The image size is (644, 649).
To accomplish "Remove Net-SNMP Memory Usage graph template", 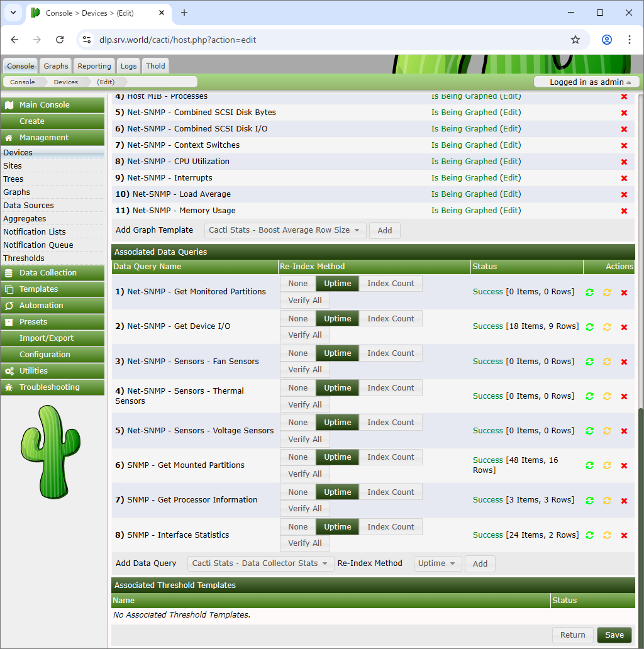I will (624, 211).
